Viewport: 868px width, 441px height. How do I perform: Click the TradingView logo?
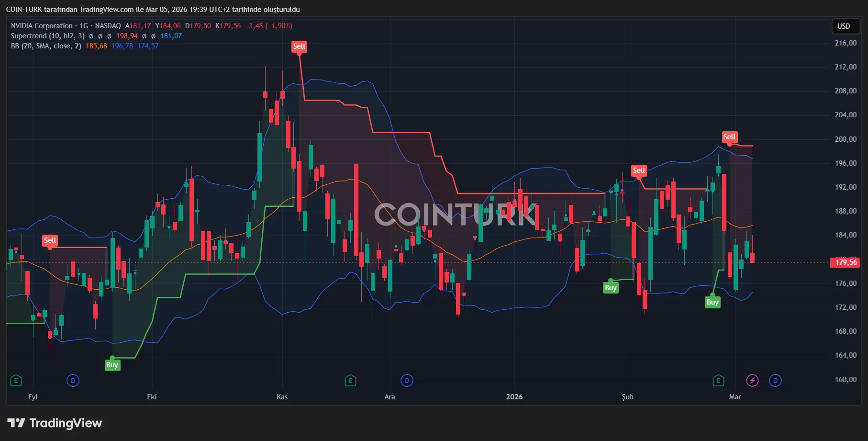pos(55,423)
